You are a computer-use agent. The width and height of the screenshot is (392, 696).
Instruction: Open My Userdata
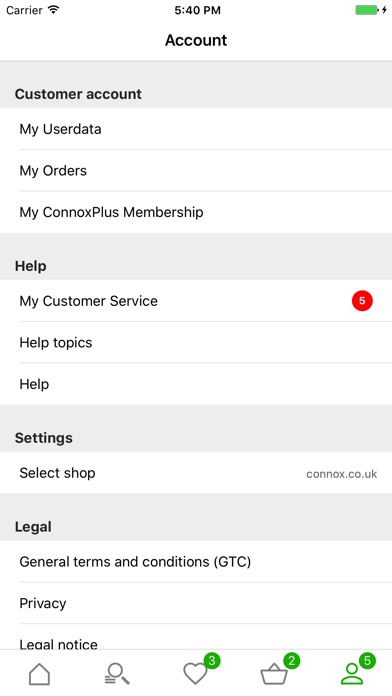point(196,129)
